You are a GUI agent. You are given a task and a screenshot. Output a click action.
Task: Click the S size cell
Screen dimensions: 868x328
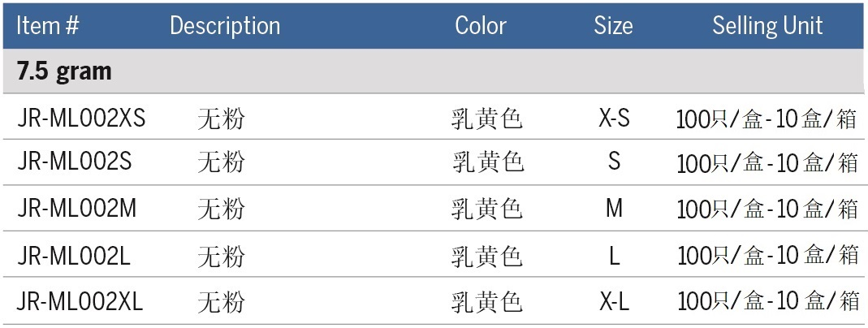[614, 162]
